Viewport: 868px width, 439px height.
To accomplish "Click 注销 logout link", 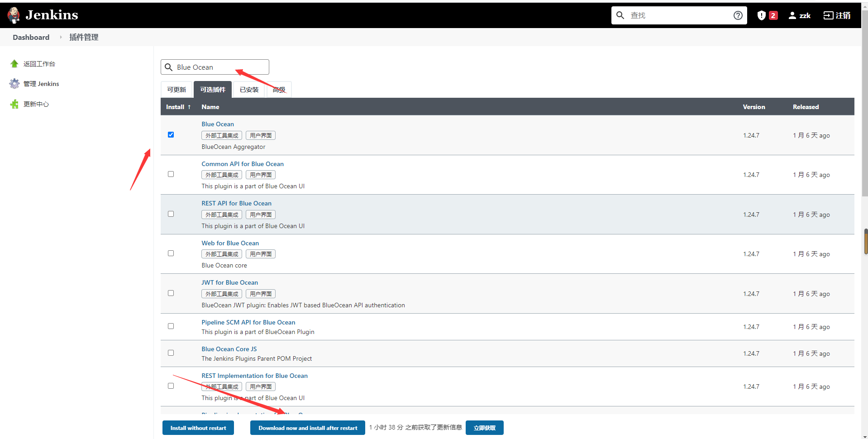I will coord(843,15).
